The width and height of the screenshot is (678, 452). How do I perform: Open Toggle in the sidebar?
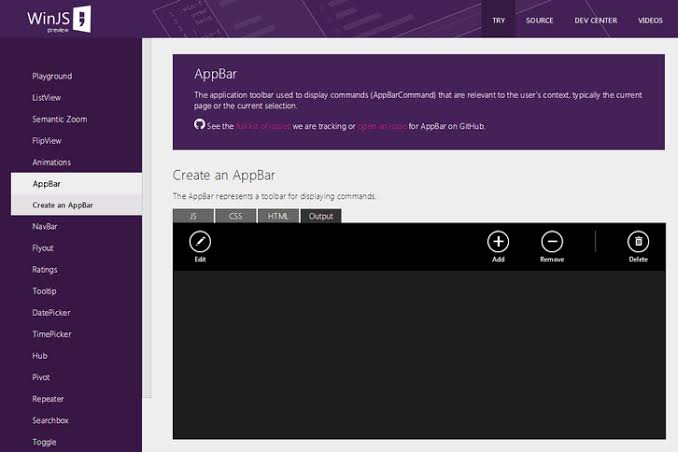coord(44,442)
